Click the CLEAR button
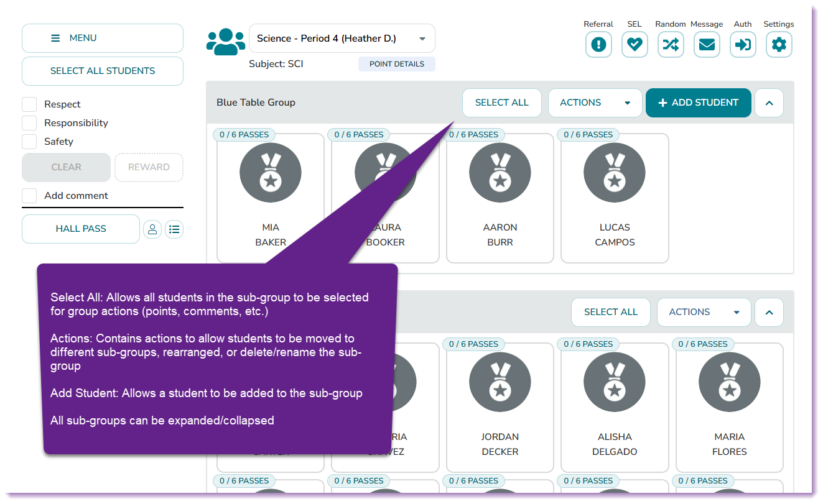The image size is (823, 504). (67, 167)
